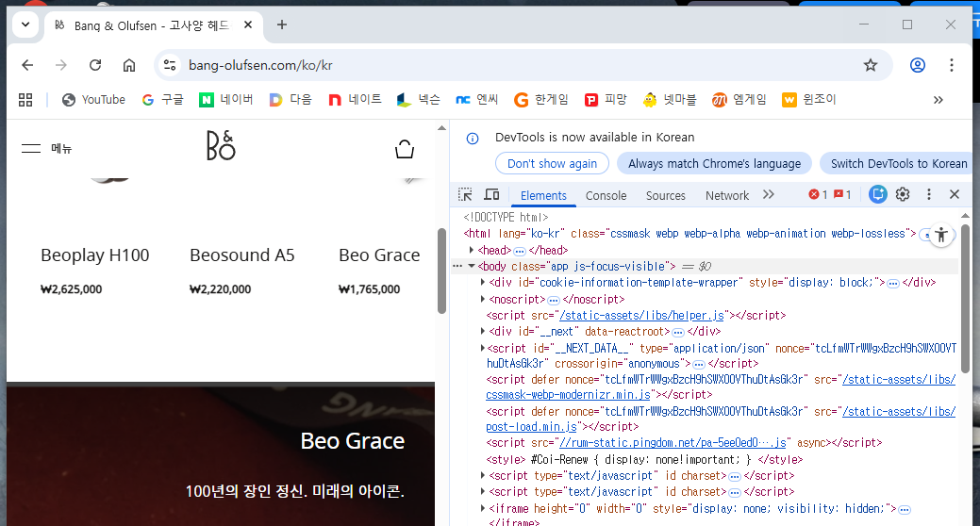Open the 다음 bookmark
Viewport: 980px width, 526px height.
291,100
